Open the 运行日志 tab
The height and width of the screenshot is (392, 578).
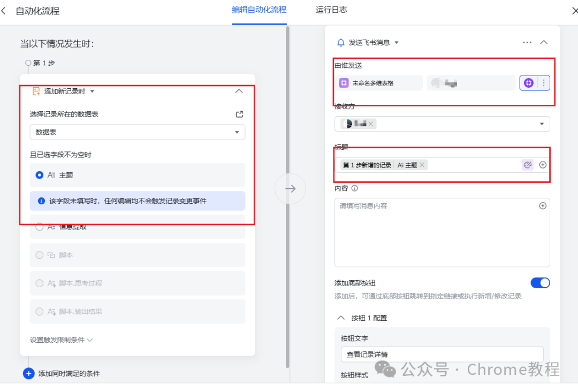(331, 10)
